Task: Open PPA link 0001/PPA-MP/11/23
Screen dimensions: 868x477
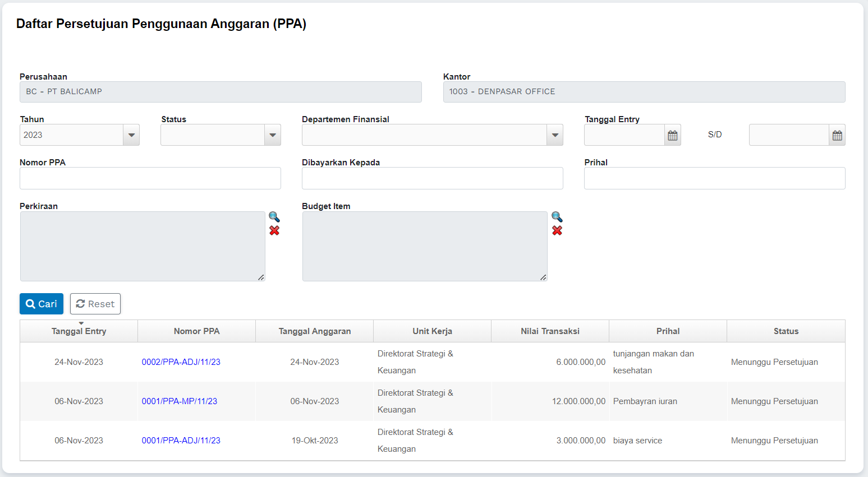Action: coord(179,401)
